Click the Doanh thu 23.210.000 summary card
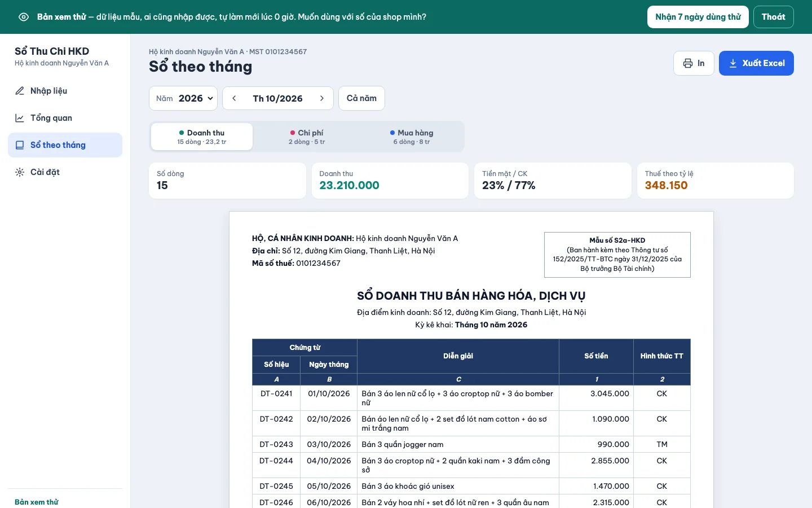This screenshot has width=812, height=508. 390,181
